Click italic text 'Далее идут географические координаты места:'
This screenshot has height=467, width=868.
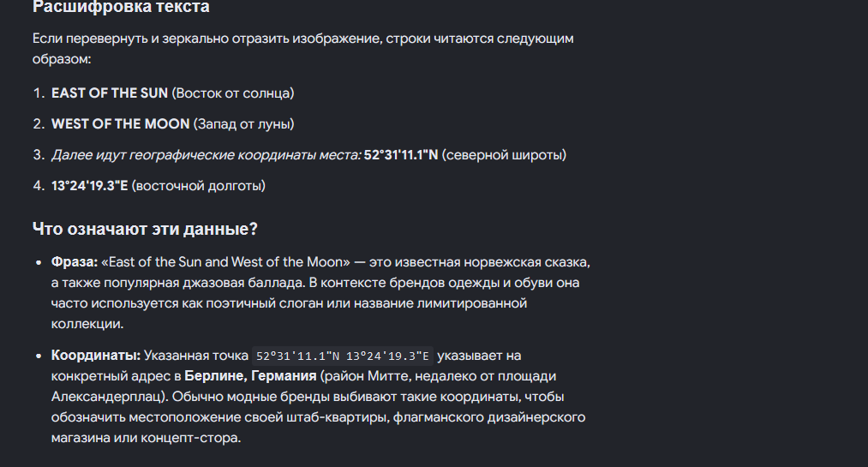point(206,155)
